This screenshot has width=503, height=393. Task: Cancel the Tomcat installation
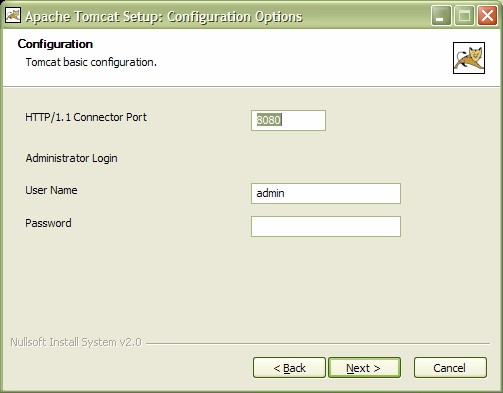point(450,368)
